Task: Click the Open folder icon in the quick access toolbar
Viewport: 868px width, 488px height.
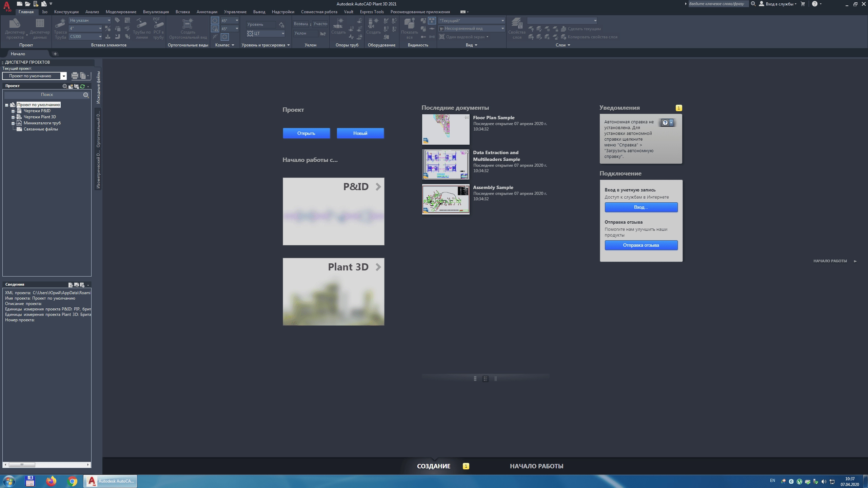Action: 28,4
